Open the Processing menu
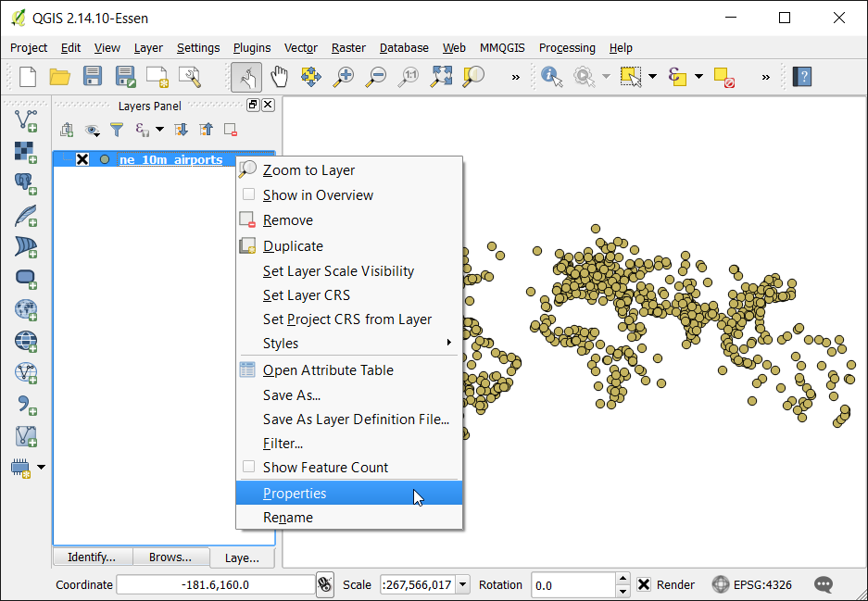Image resolution: width=868 pixels, height=601 pixels. (567, 48)
